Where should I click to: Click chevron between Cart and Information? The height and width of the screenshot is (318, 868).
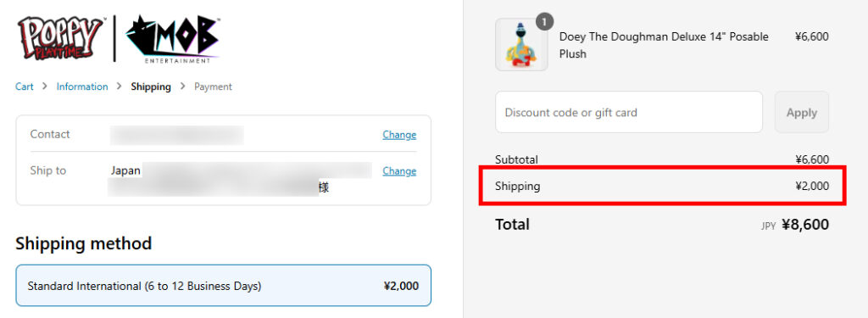tap(45, 86)
